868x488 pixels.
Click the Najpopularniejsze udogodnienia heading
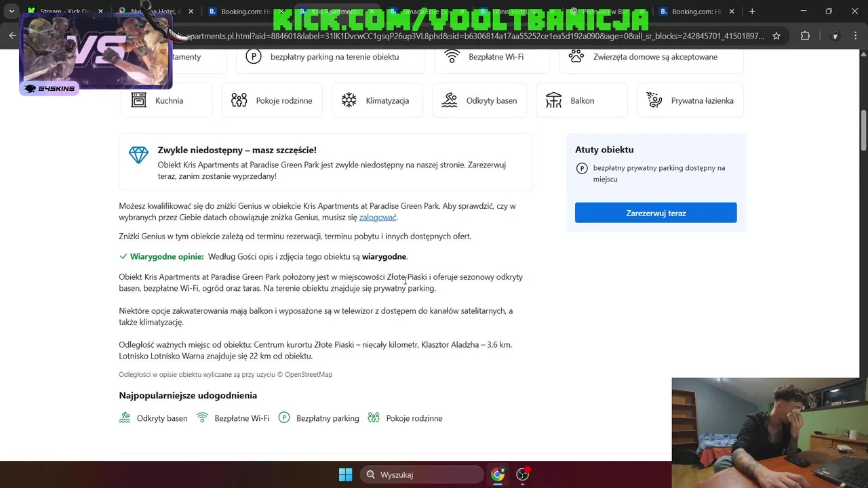(188, 395)
